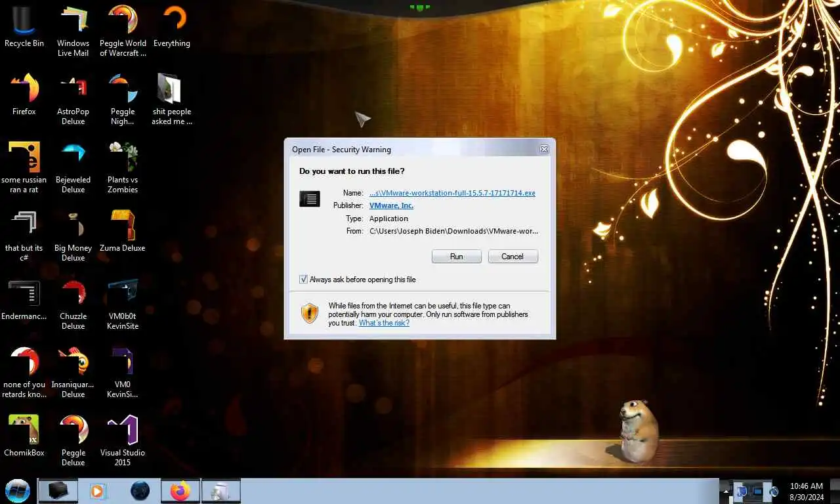
Task: Close the Open File - Security Warning dialog
Action: [544, 150]
